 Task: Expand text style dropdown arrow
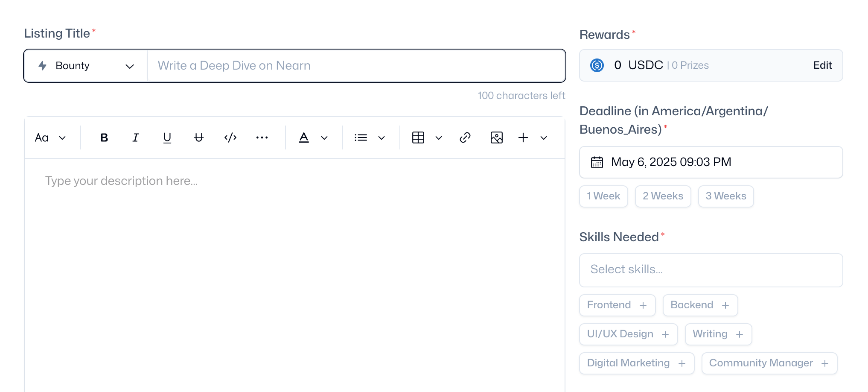tap(62, 138)
